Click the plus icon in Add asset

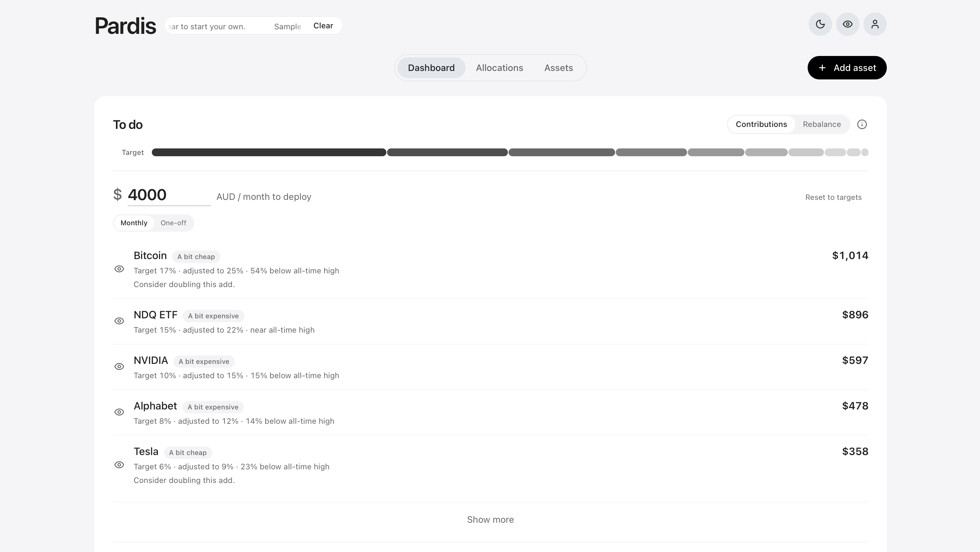coord(822,68)
